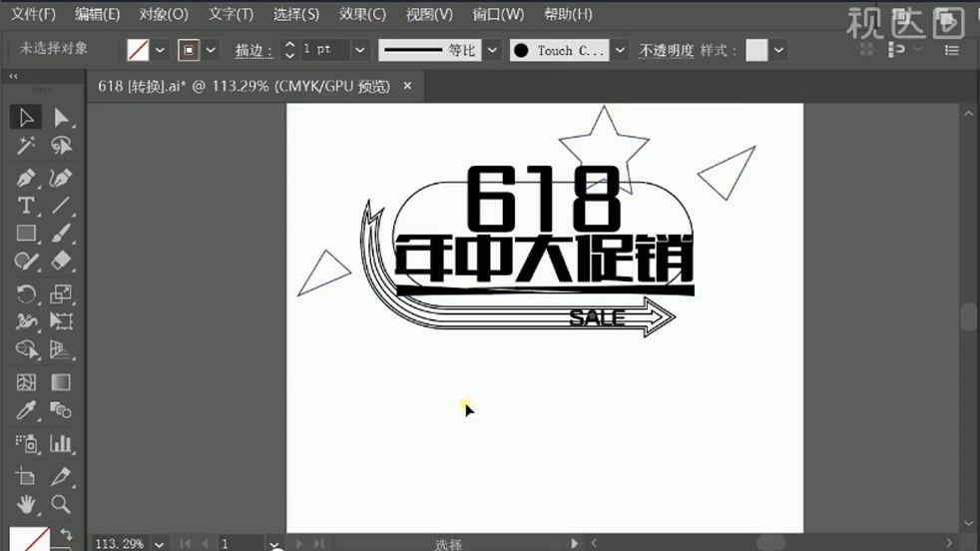Image resolution: width=980 pixels, height=551 pixels.
Task: Open the 窗口(W) menu
Action: 498,14
